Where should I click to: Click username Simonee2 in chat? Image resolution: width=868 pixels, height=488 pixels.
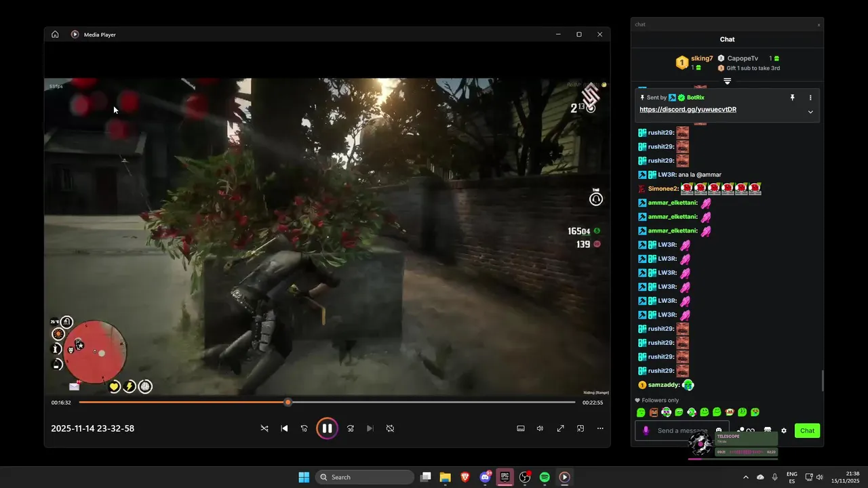tap(663, 188)
